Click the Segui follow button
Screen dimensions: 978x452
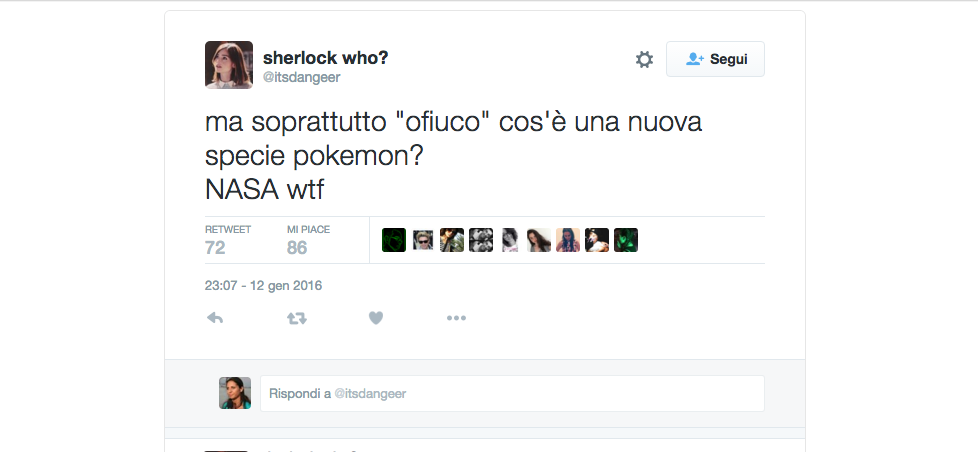pyautogui.click(x=715, y=59)
